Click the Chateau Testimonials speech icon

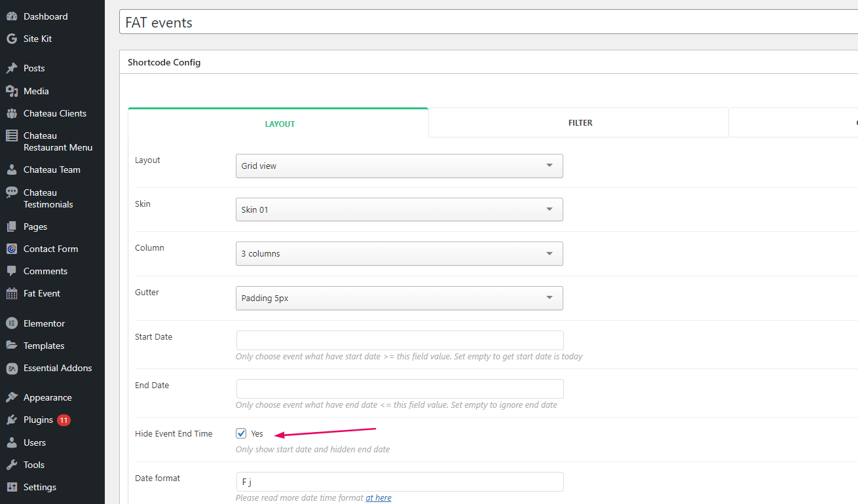coord(12,192)
